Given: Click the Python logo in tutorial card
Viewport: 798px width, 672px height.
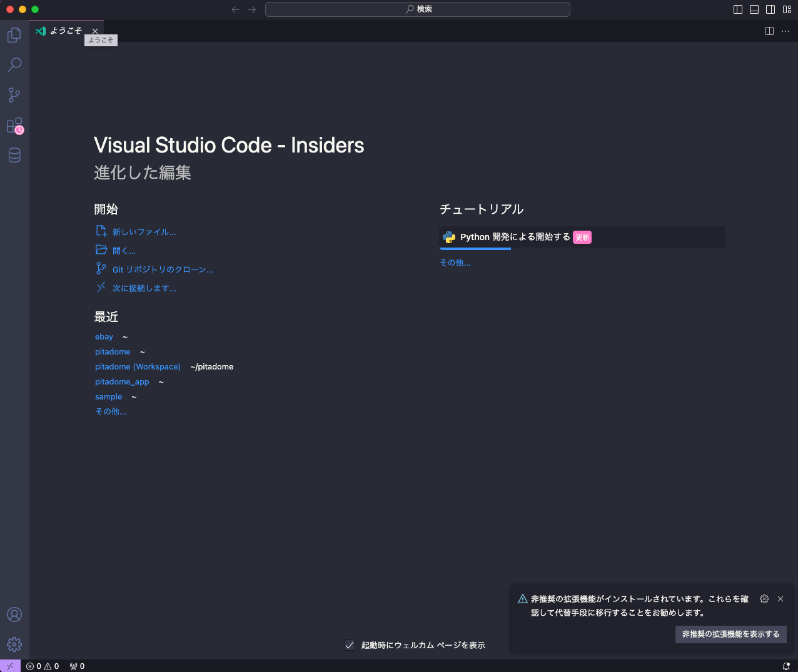Looking at the screenshot, I should coord(449,237).
